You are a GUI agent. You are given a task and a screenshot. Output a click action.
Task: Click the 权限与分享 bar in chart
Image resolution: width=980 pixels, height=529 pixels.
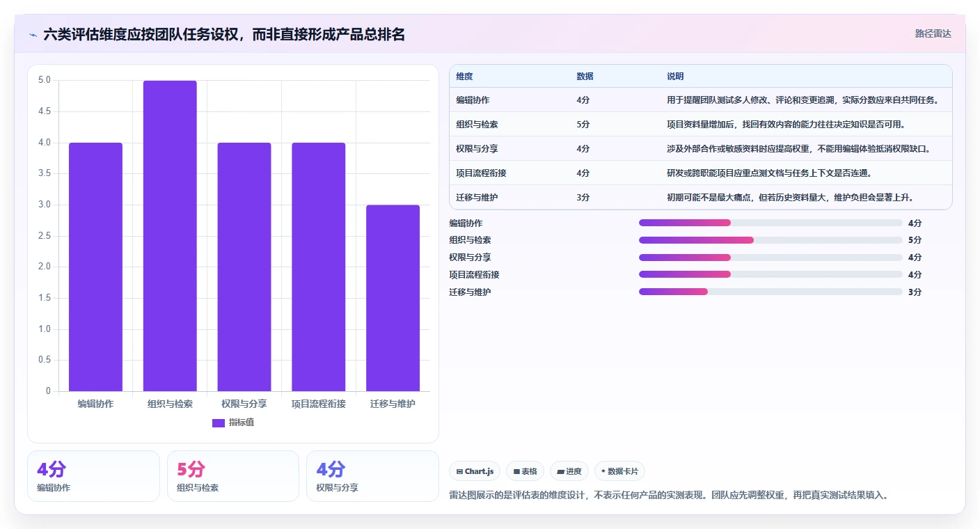coord(244,267)
